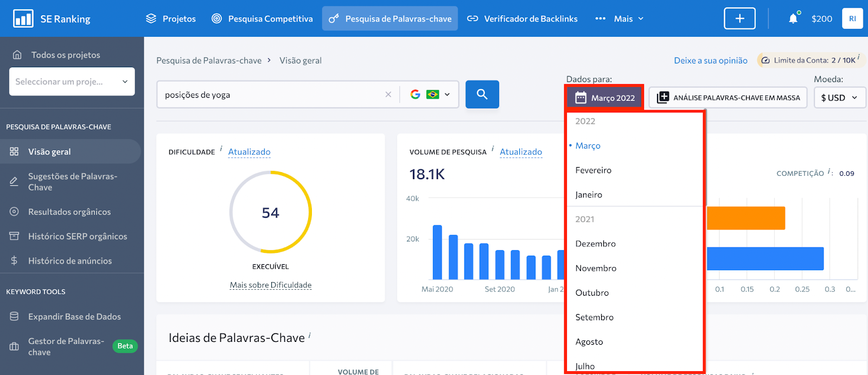The height and width of the screenshot is (375, 868).
Task: Click the Dificuldade info icon
Action: click(x=221, y=149)
